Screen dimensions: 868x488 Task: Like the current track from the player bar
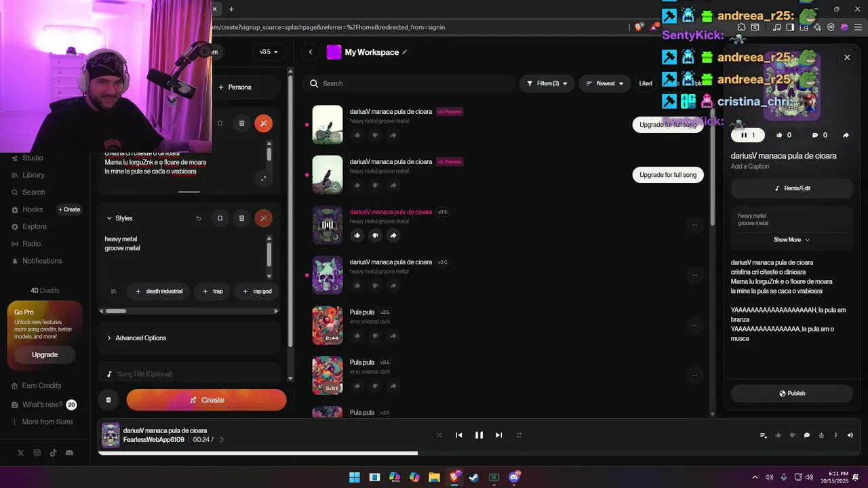(x=778, y=435)
